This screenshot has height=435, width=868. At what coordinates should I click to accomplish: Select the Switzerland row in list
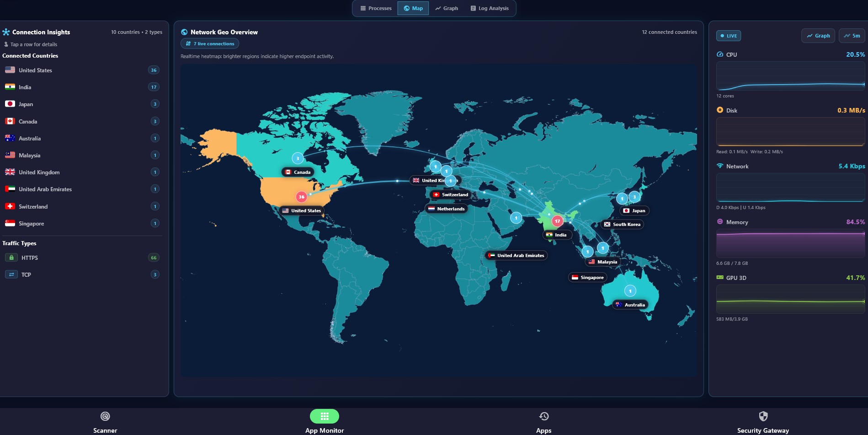(x=82, y=206)
